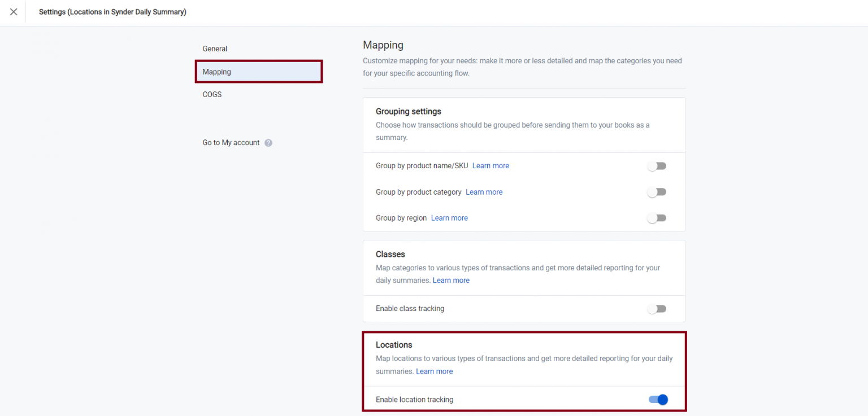Click the Locations section header
The height and width of the screenshot is (416, 868).
(x=394, y=344)
